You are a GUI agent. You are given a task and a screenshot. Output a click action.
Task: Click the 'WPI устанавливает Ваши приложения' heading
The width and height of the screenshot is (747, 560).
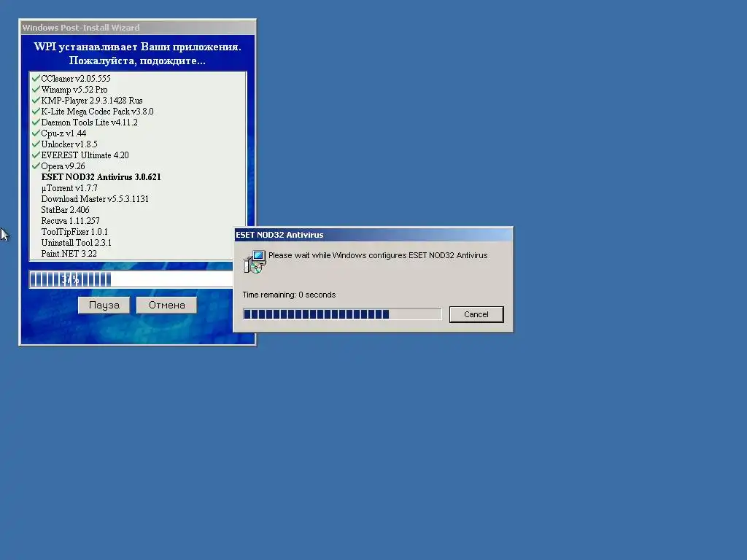click(x=138, y=47)
